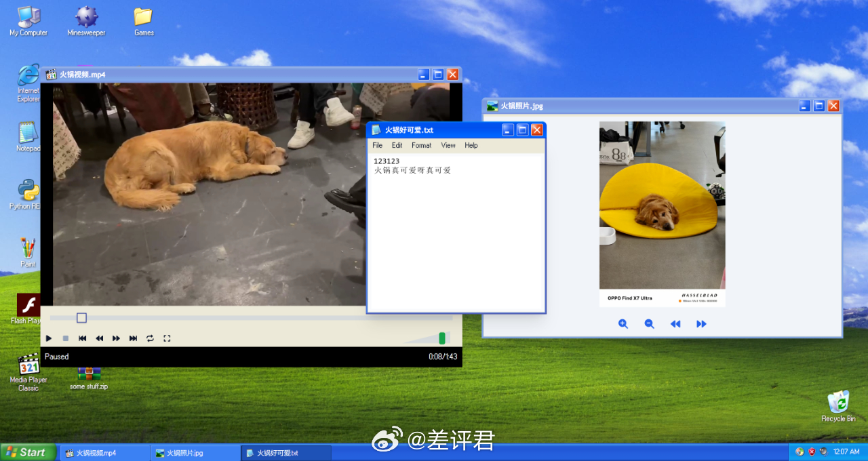Play the paused video
Viewport: 868px width, 461px height.
(x=49, y=338)
